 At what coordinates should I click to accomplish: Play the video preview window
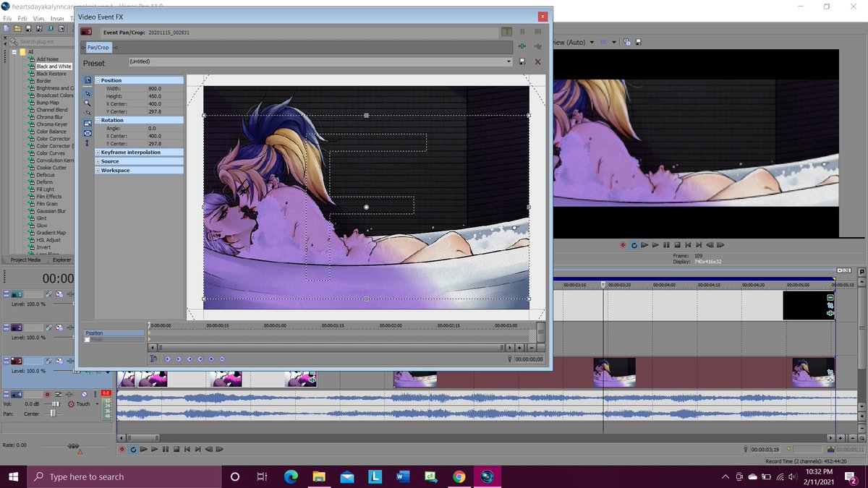click(x=655, y=245)
